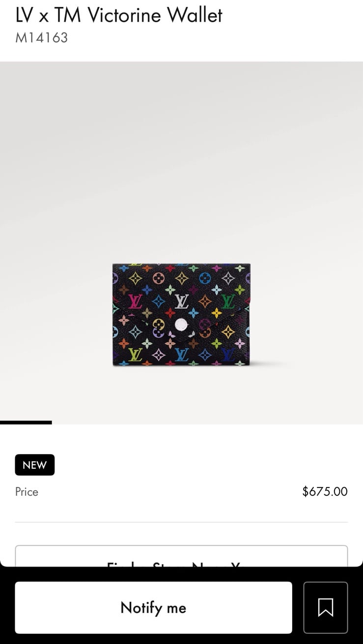Image resolution: width=363 pixels, height=644 pixels.
Task: Open the multicolor Victorine wallet product image
Action: click(181, 315)
